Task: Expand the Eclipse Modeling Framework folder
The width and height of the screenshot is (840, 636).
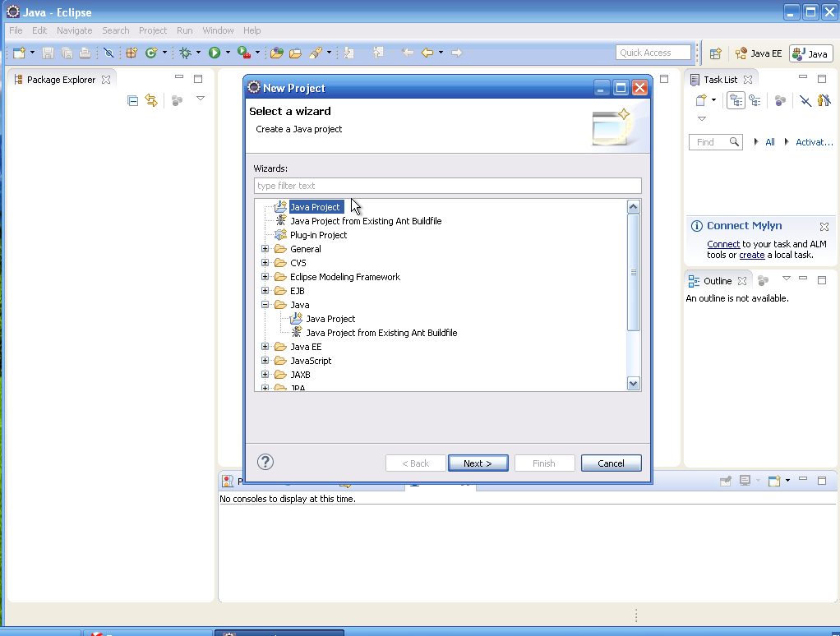Action: [x=265, y=277]
